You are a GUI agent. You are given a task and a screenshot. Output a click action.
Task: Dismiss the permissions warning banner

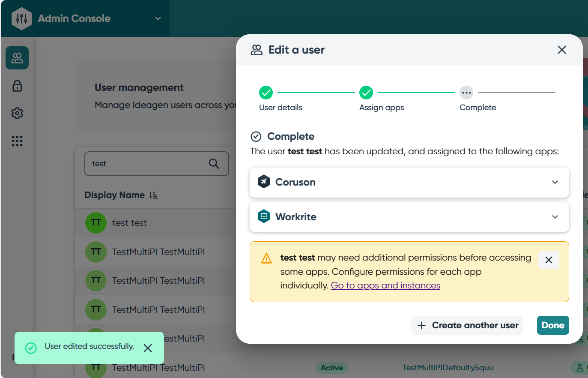(x=549, y=260)
